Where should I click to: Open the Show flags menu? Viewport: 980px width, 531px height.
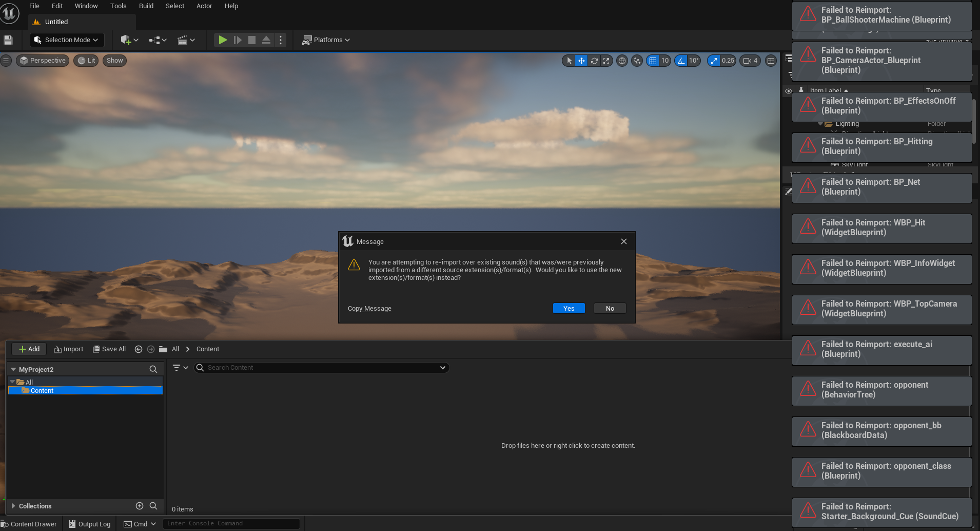[x=115, y=61]
